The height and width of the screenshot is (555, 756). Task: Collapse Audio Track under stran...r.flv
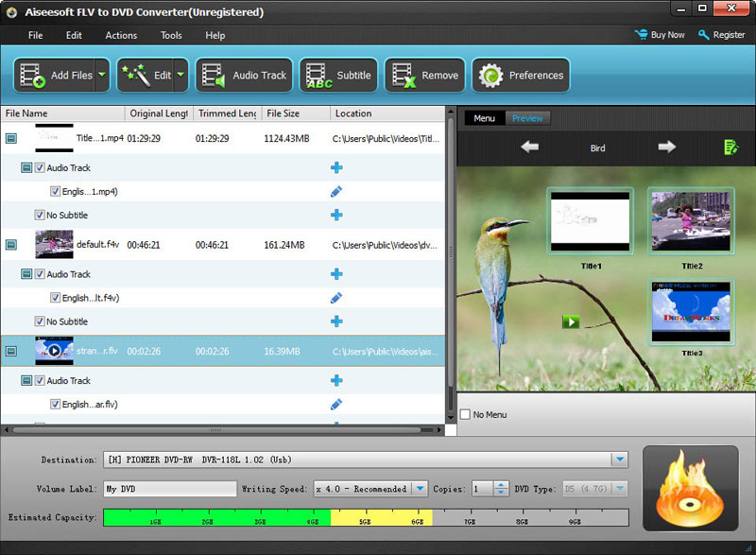tap(26, 380)
